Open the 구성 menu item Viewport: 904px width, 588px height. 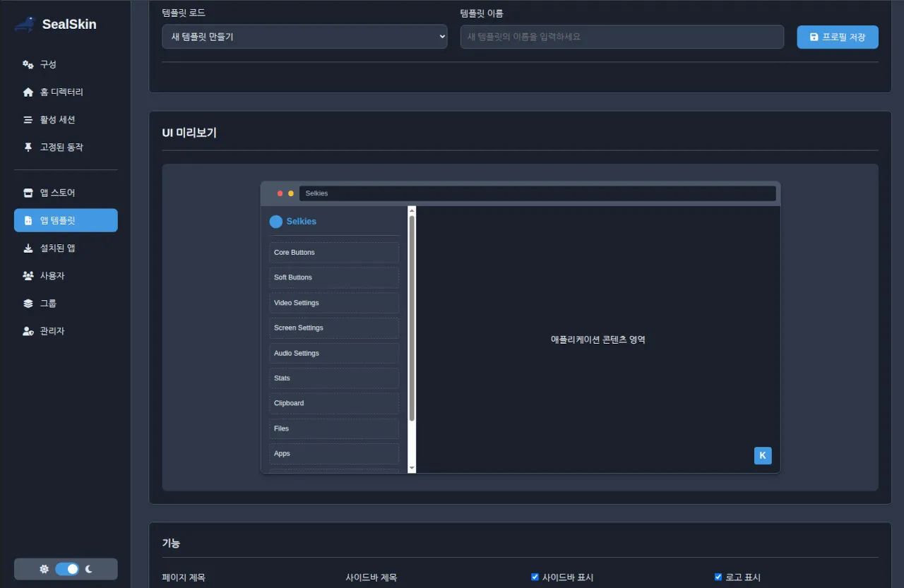pos(66,64)
